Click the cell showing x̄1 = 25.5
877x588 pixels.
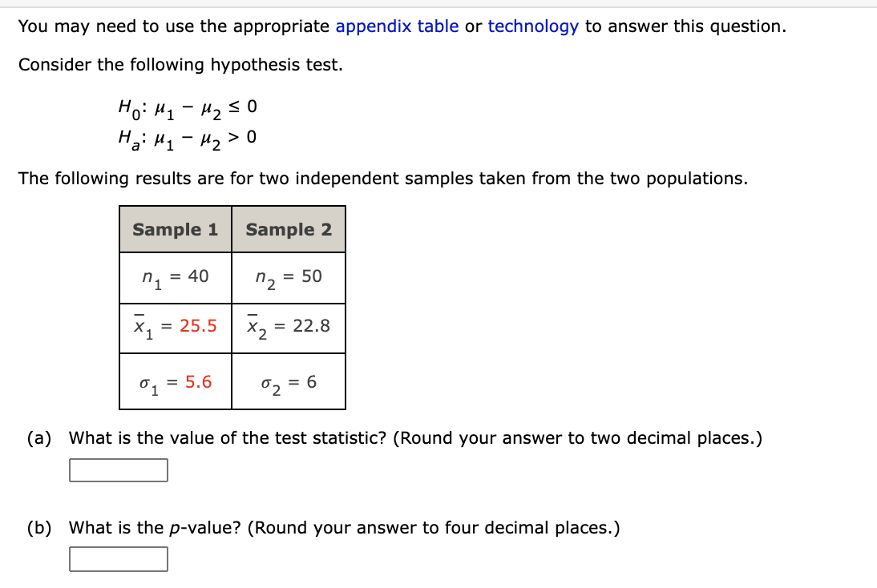tap(175, 328)
